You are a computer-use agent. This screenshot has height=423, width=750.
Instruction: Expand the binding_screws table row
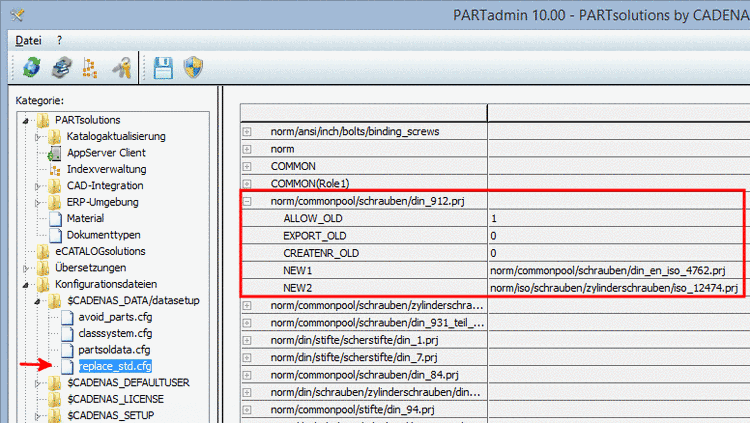(247, 132)
